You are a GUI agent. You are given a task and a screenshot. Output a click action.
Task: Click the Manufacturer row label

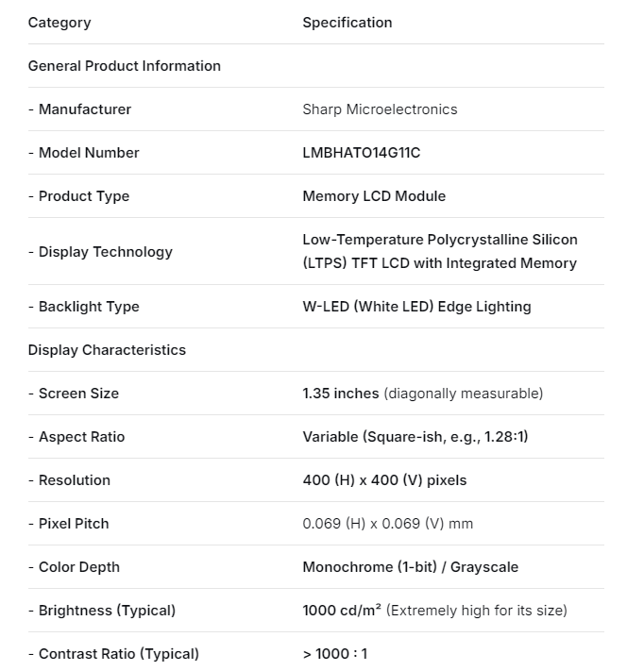80,109
